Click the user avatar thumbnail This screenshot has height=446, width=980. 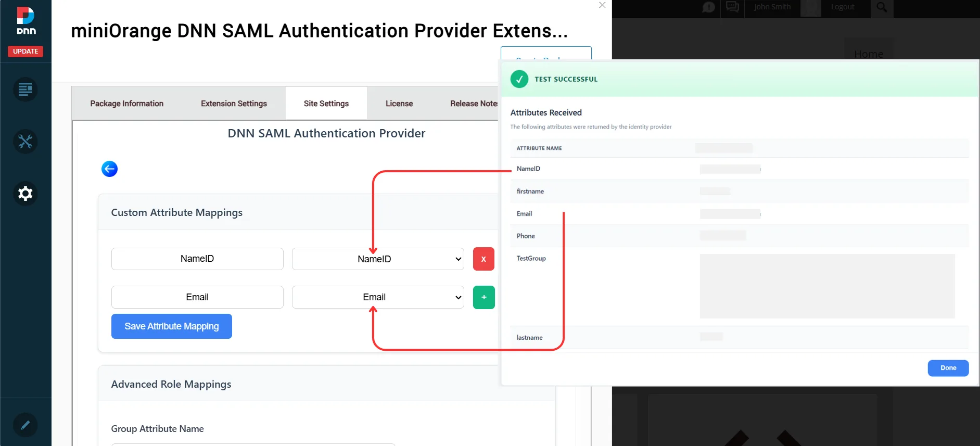click(x=810, y=8)
